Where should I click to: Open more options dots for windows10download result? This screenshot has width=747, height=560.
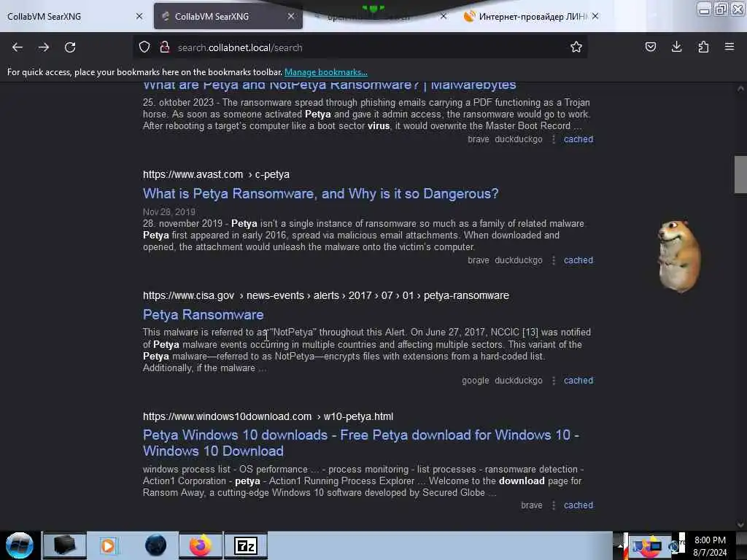[x=554, y=505]
